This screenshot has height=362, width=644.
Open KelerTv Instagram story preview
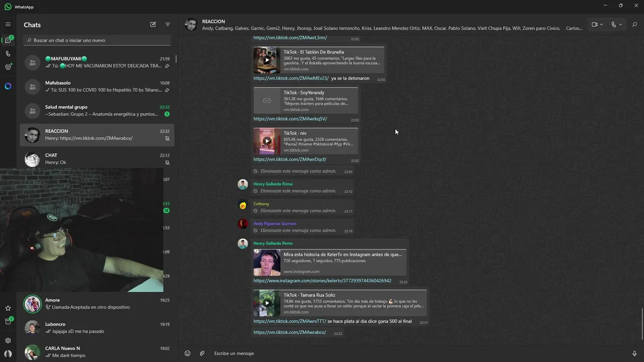click(x=330, y=262)
